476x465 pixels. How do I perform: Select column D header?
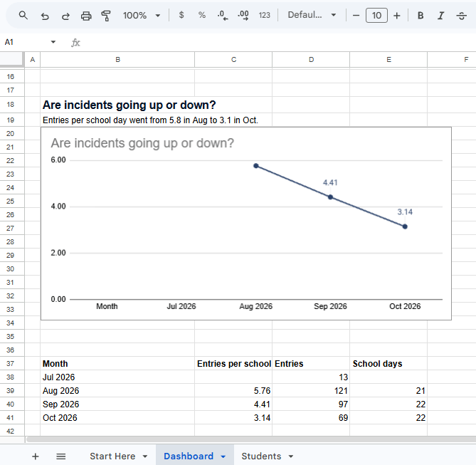pos(311,60)
